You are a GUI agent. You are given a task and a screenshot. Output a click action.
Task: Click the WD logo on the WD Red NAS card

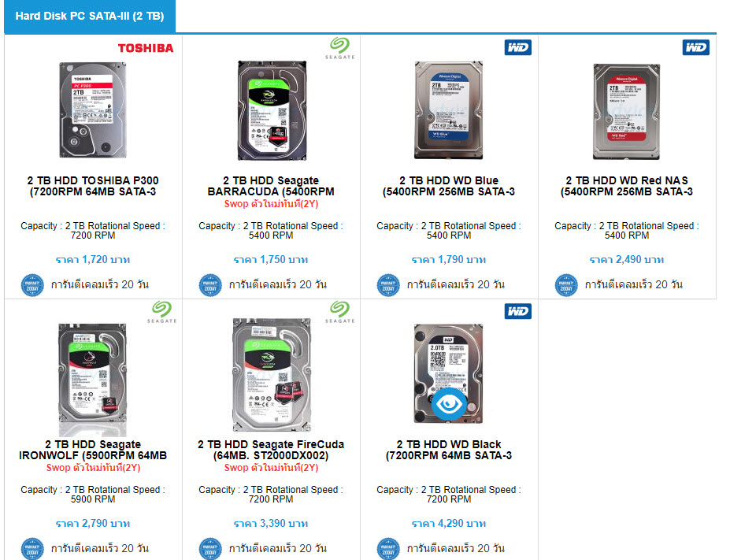pyautogui.click(x=695, y=47)
